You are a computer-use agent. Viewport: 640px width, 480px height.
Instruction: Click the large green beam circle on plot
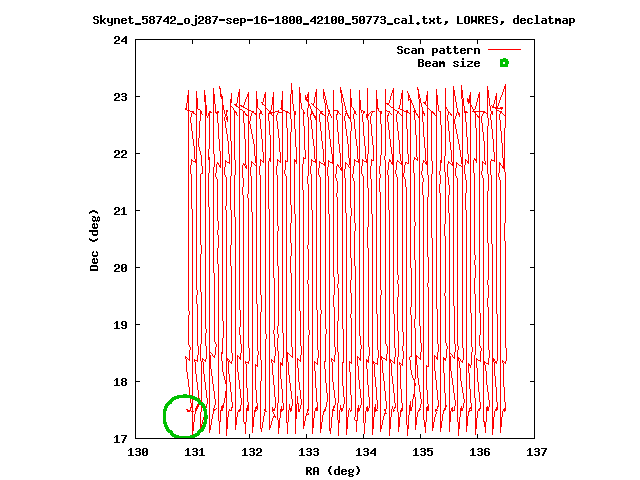tap(185, 416)
